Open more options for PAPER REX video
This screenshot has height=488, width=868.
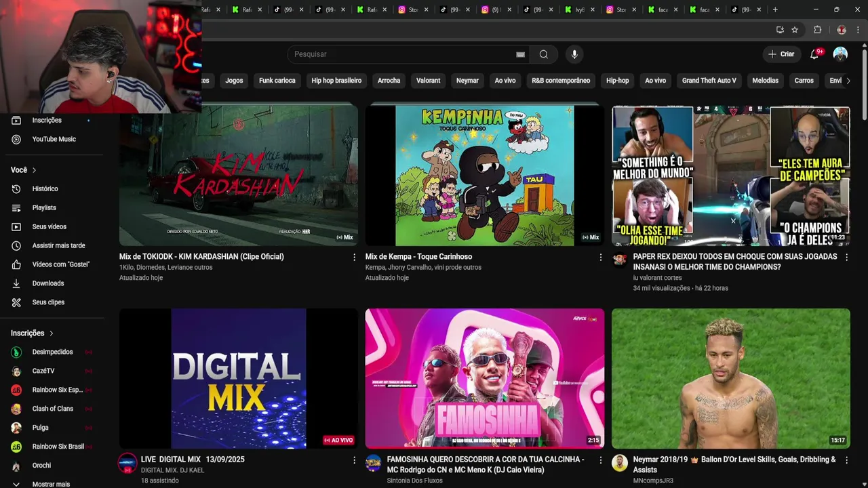point(846,258)
